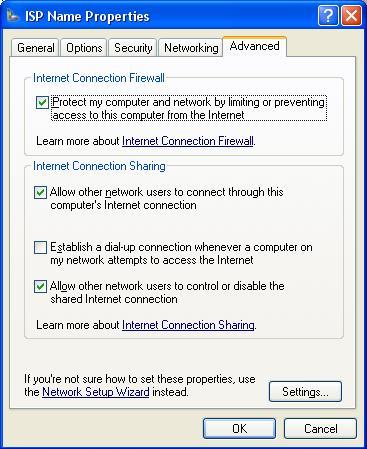This screenshot has width=367, height=449.
Task: Follow the Internet Connection Sharing link
Action: [x=188, y=325]
